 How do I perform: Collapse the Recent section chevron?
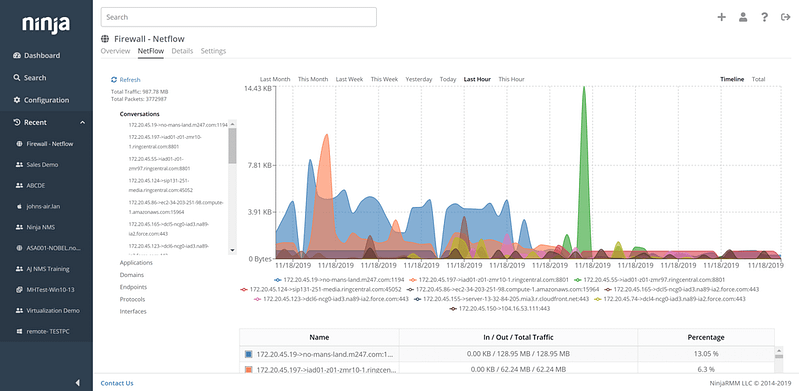(82, 123)
